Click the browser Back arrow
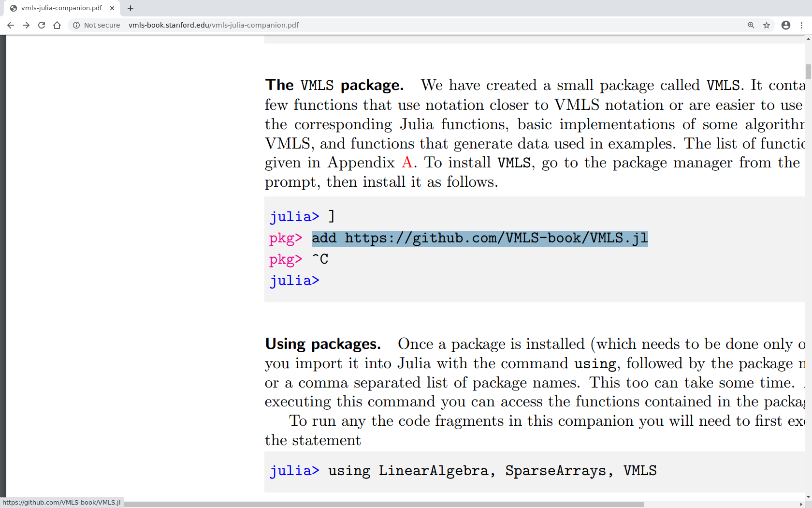812x508 pixels. 11,25
